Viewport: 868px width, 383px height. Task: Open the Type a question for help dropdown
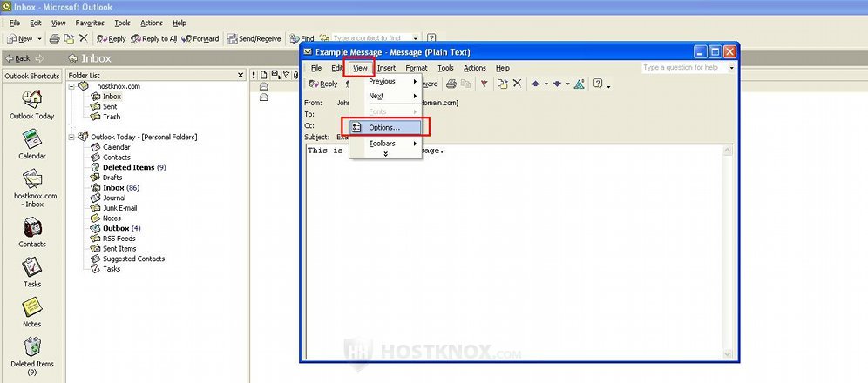pyautogui.click(x=731, y=67)
